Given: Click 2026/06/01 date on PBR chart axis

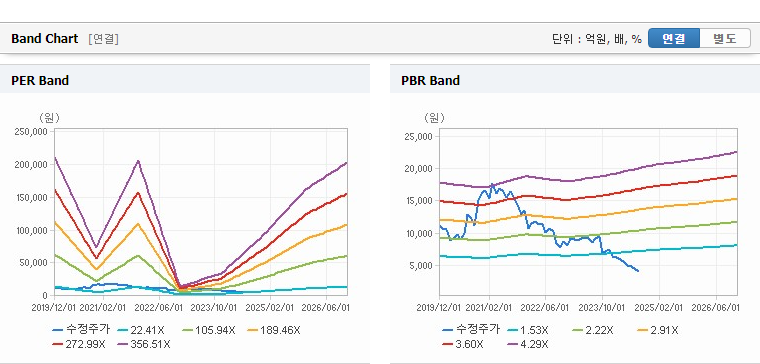Looking at the screenshot, I should click(716, 308).
